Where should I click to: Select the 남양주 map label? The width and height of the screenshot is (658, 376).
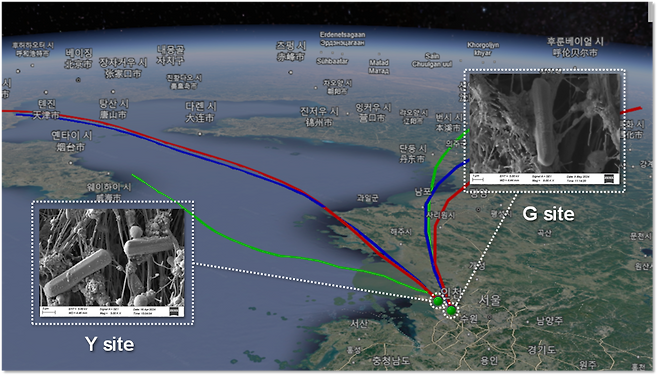coord(549,321)
